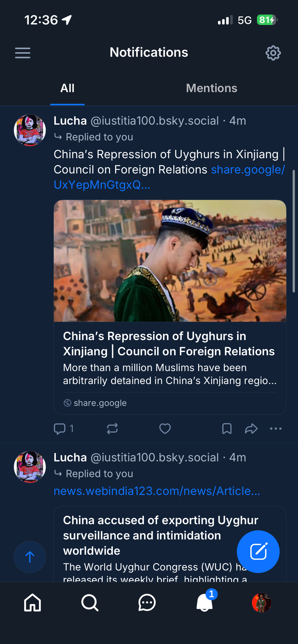Open the Chat messages tab
Image resolution: width=298 pixels, height=644 pixels.
[x=147, y=602]
